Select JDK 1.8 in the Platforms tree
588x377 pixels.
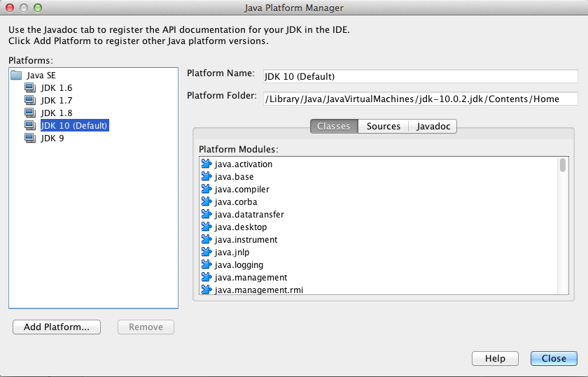pyautogui.click(x=56, y=113)
